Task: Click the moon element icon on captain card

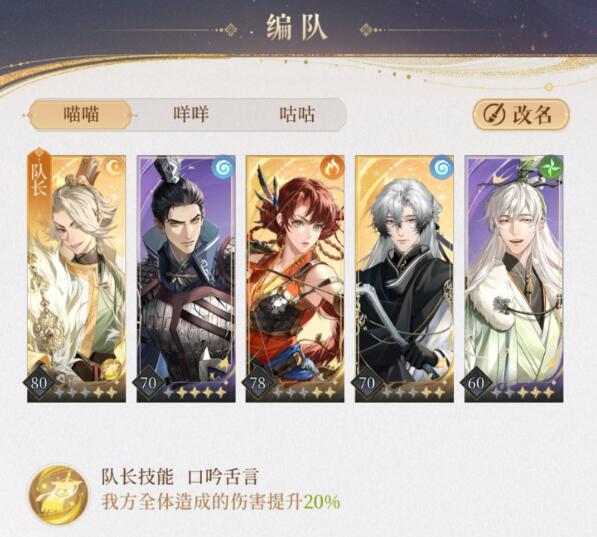Action: [113, 168]
